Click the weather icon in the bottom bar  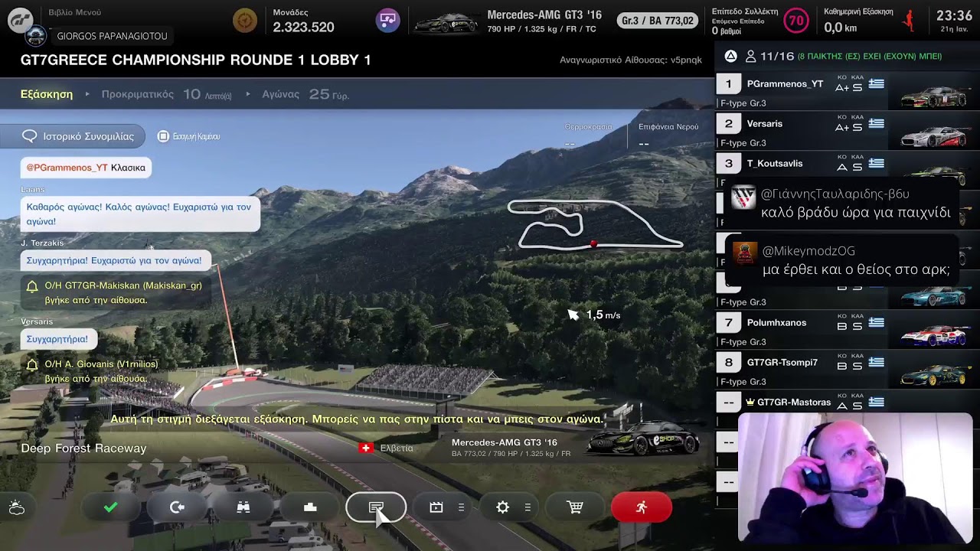pyautogui.click(x=17, y=507)
